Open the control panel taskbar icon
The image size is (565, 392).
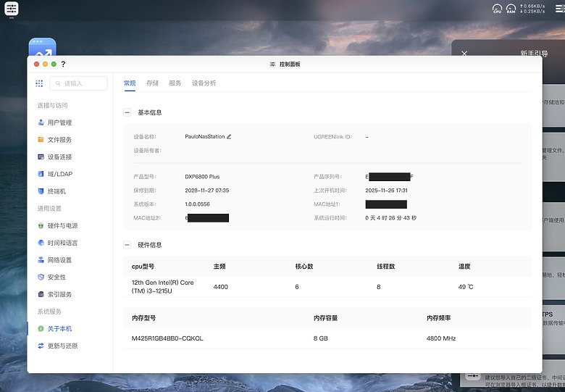[x=12, y=9]
